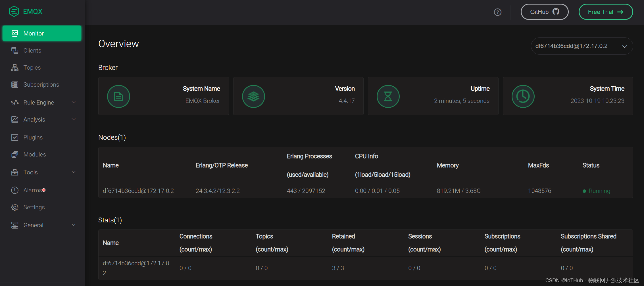Click the Running status text
Viewport: 644px width, 286px height.
[599, 191]
